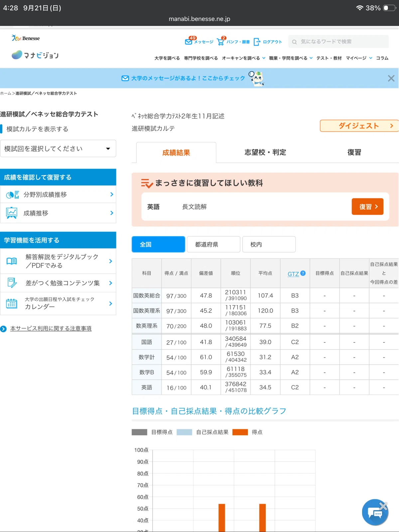399x532 pixels.
Task: Click the GTZ help question mark icon
Action: coord(303,273)
